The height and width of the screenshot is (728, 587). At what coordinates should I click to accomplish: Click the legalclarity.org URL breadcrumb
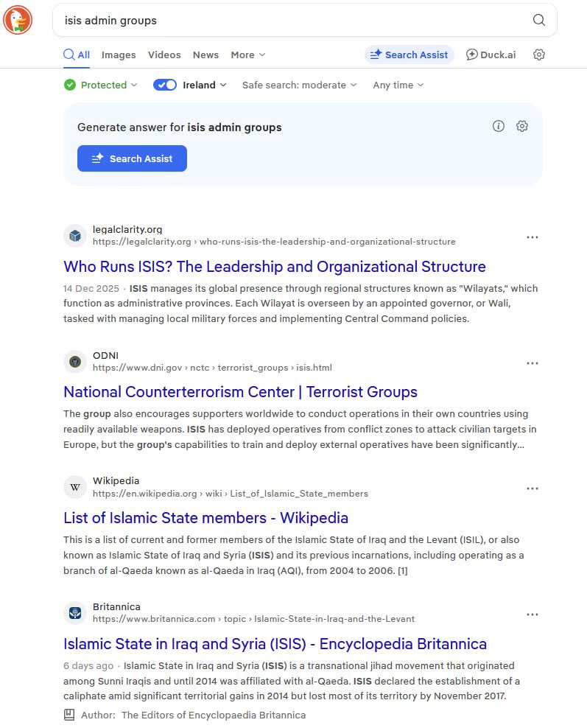point(274,242)
